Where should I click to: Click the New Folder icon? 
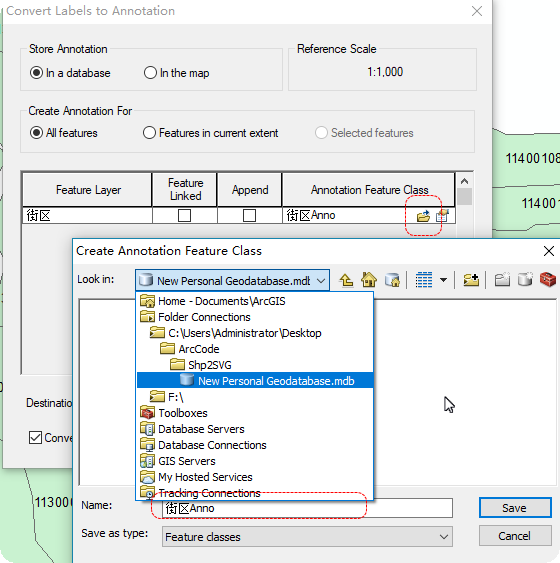click(x=503, y=280)
